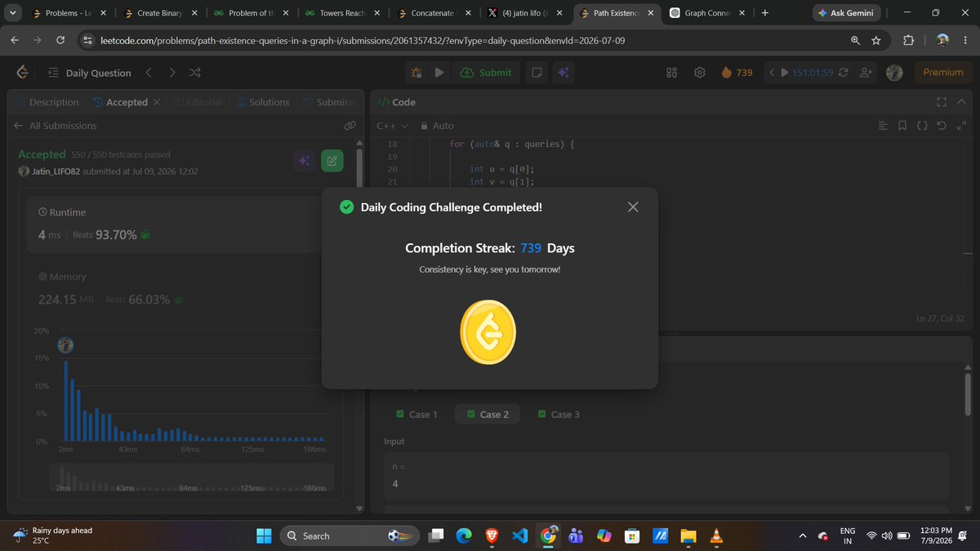Image resolution: width=980 pixels, height=551 pixels.
Task: Click the invite user icon in header
Action: (867, 73)
